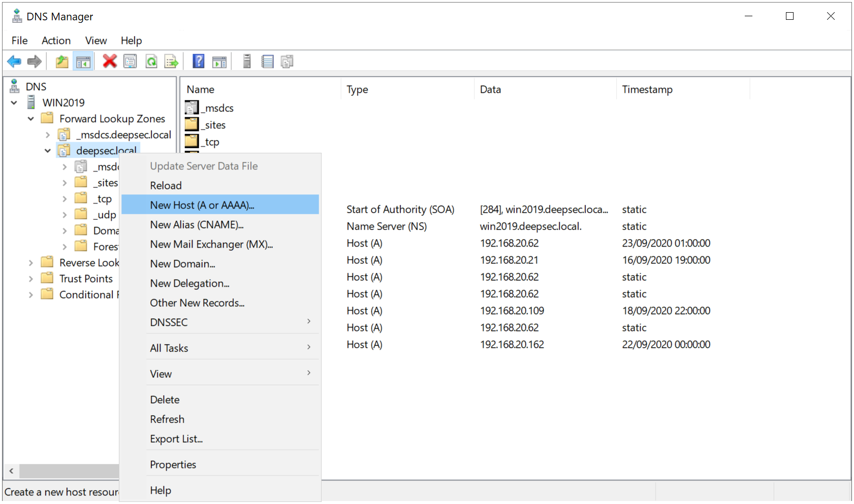Image resolution: width=854 pixels, height=504 pixels.
Task: Open Help using blue question mark icon
Action: [198, 61]
